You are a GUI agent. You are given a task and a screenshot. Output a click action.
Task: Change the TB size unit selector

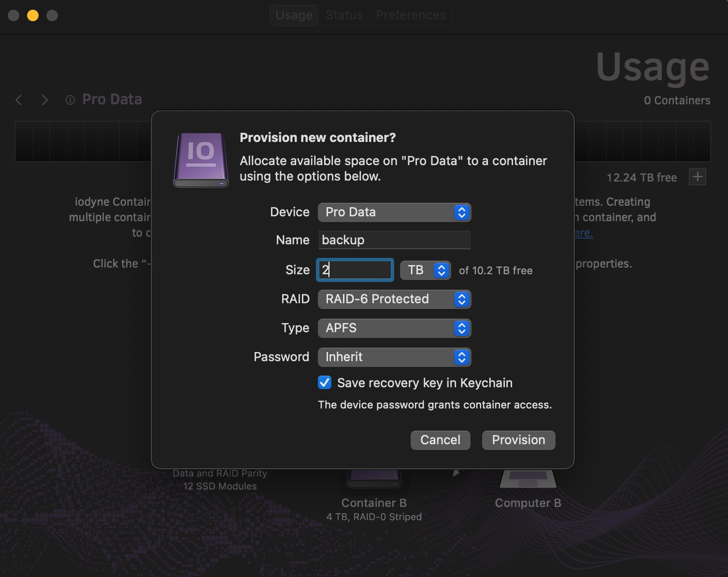pos(426,270)
